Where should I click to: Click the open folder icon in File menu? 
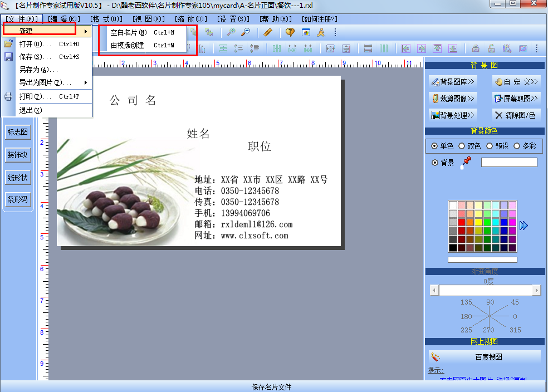tap(8, 44)
